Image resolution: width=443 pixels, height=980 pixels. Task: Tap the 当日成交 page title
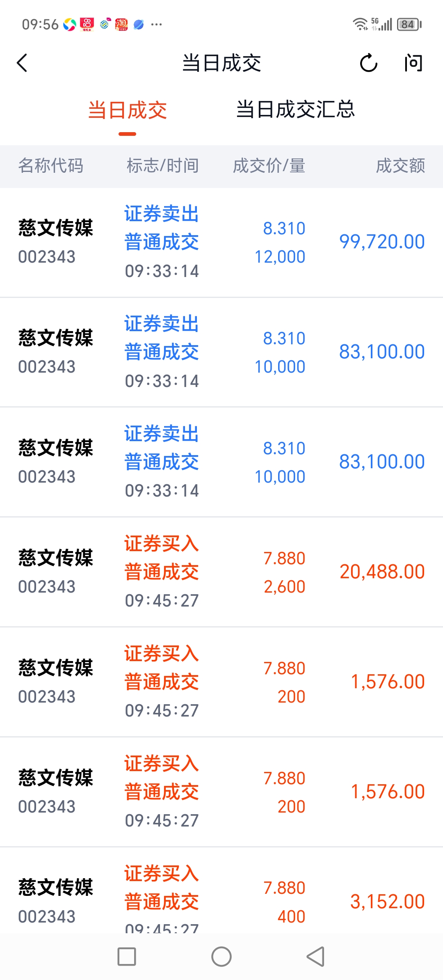[221, 63]
